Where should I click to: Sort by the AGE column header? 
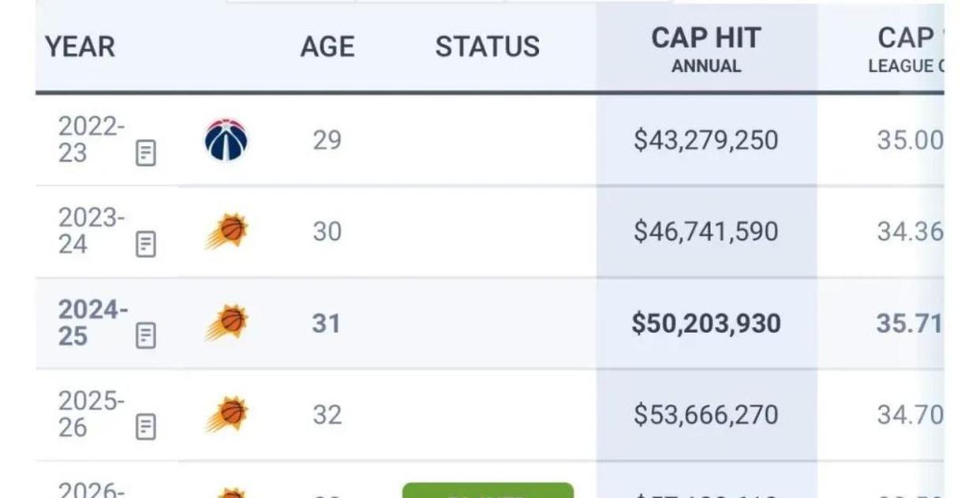click(327, 47)
